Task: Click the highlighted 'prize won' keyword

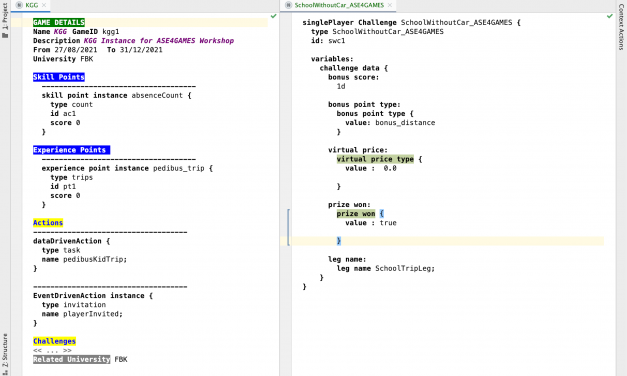Action: [356, 214]
